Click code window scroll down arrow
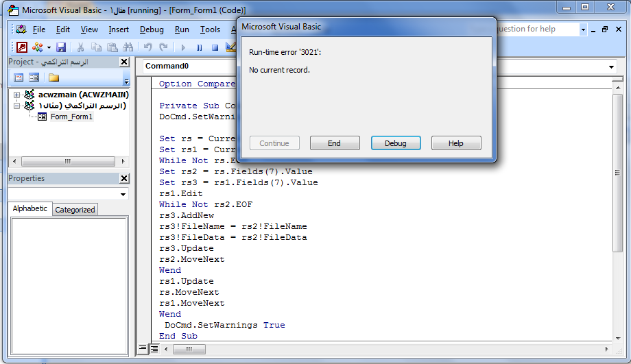The width and height of the screenshot is (631, 364). click(x=617, y=338)
